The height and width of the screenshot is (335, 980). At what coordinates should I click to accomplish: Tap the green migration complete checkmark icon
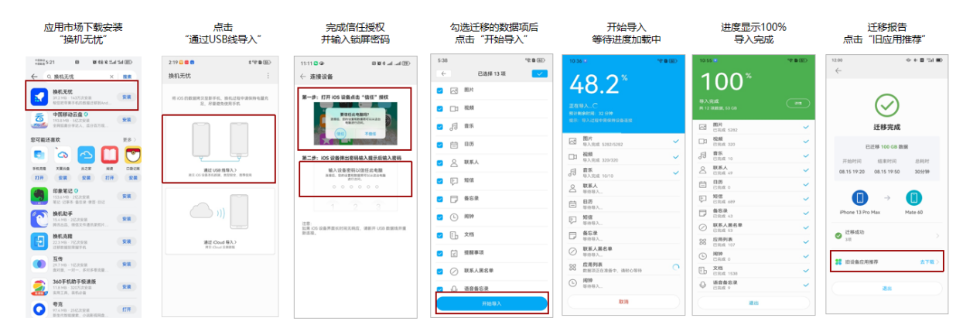coord(886,104)
